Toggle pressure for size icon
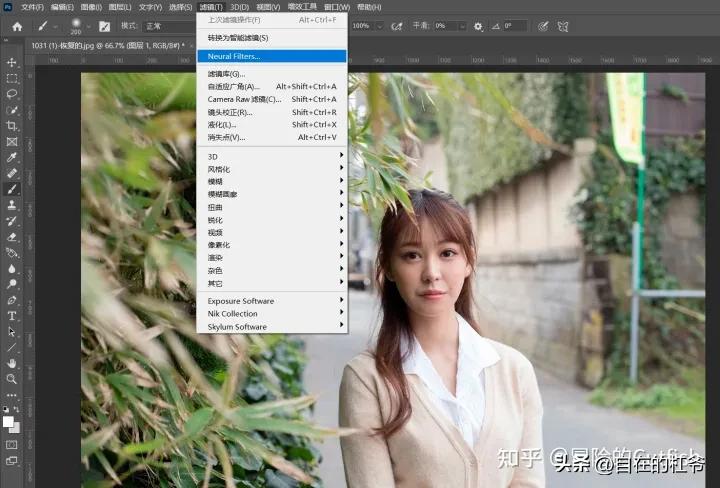Image resolution: width=720 pixels, height=488 pixels. coord(543,27)
